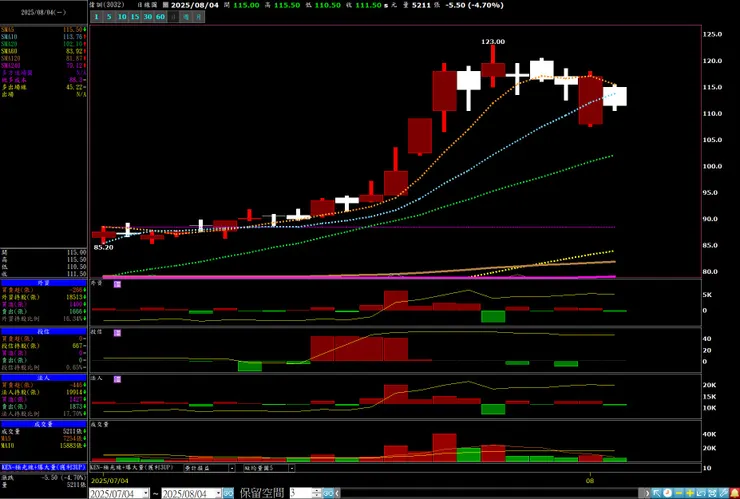Click the SMA10 value in legend
This screenshot has height=499, width=740.
[74, 36]
